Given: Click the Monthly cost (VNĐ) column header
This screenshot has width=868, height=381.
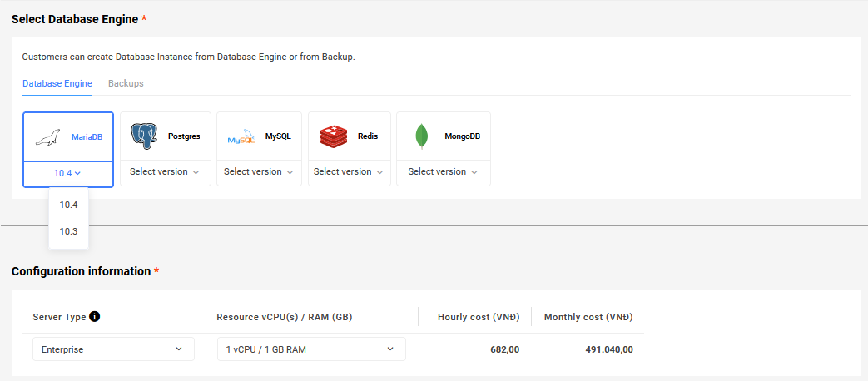Looking at the screenshot, I should click(588, 318).
